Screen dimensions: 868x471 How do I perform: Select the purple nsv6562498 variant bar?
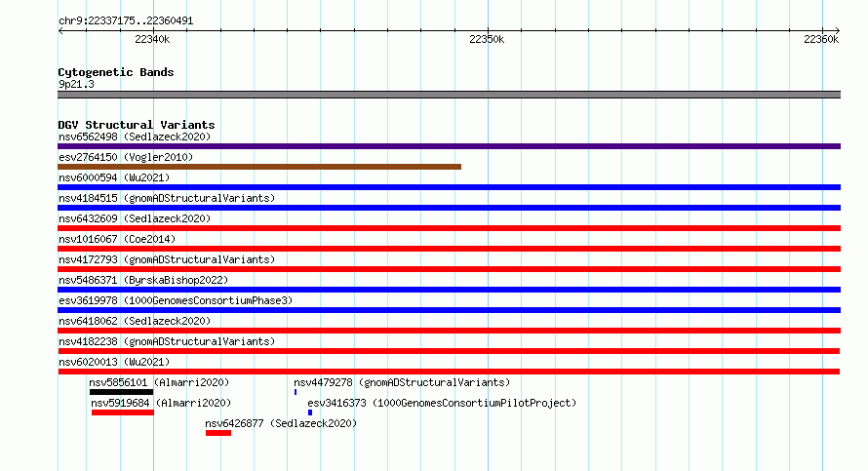(449, 146)
